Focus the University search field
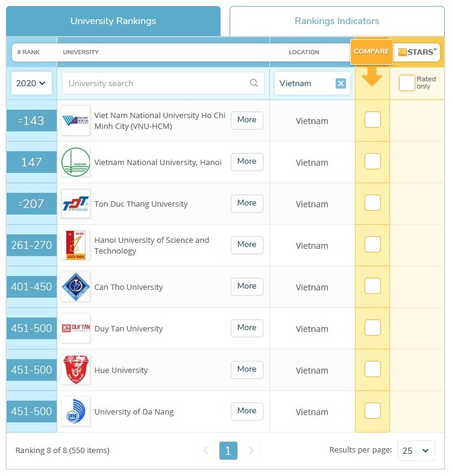This screenshot has height=476, width=452. (163, 83)
